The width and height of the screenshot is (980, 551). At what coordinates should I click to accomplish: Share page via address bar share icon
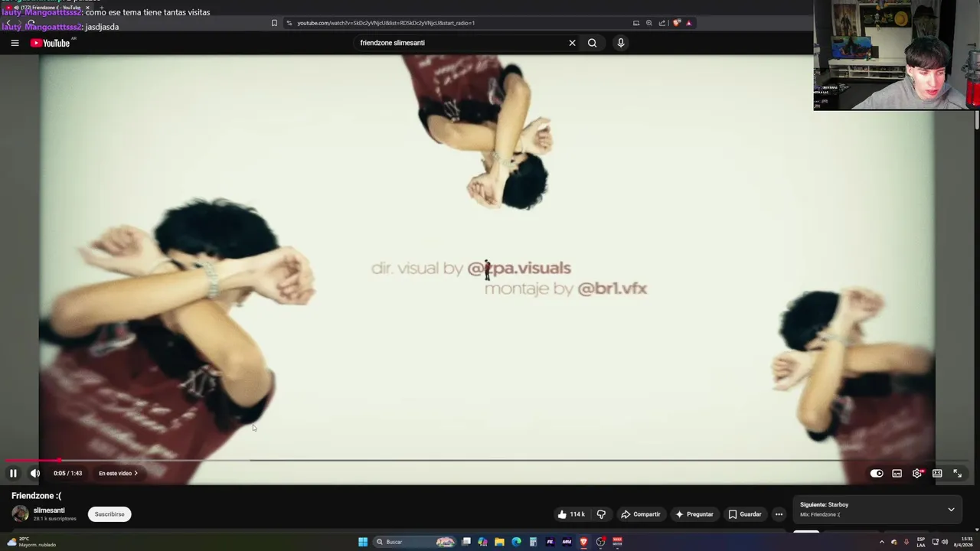(662, 23)
